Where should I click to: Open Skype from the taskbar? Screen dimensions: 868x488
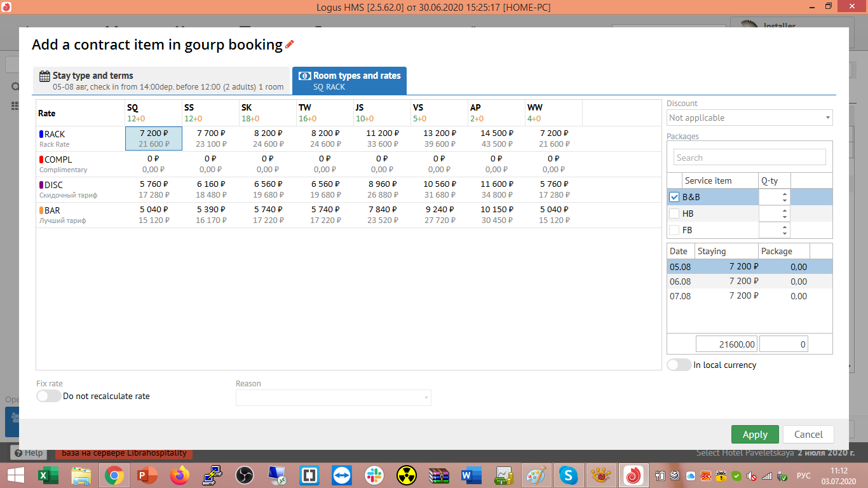click(x=567, y=475)
